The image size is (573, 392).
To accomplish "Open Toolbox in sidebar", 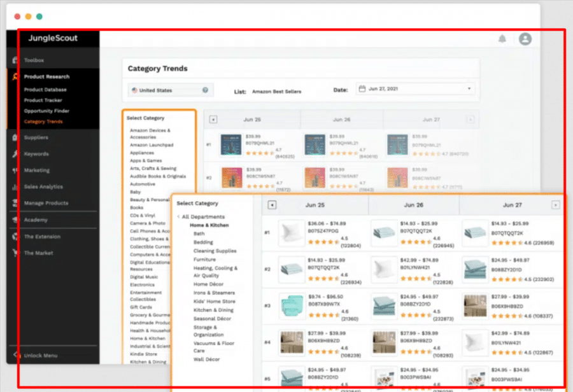I will pos(34,60).
